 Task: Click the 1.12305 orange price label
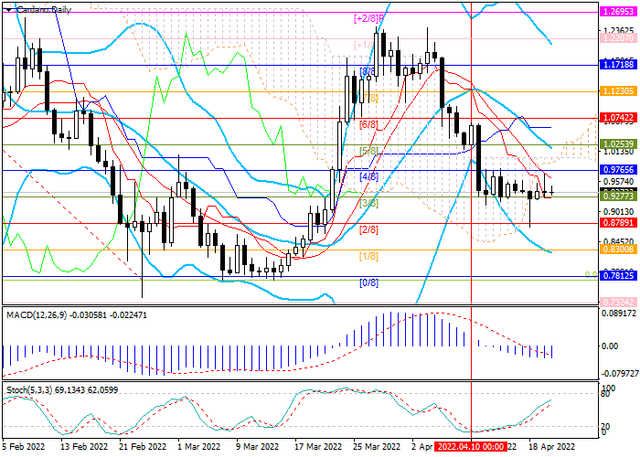coord(618,91)
